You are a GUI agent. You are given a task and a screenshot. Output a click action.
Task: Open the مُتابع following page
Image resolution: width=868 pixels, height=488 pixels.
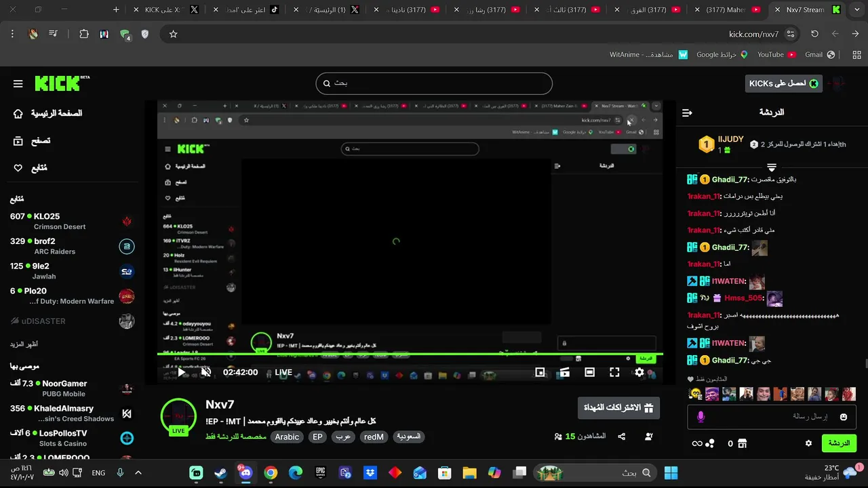point(31,167)
